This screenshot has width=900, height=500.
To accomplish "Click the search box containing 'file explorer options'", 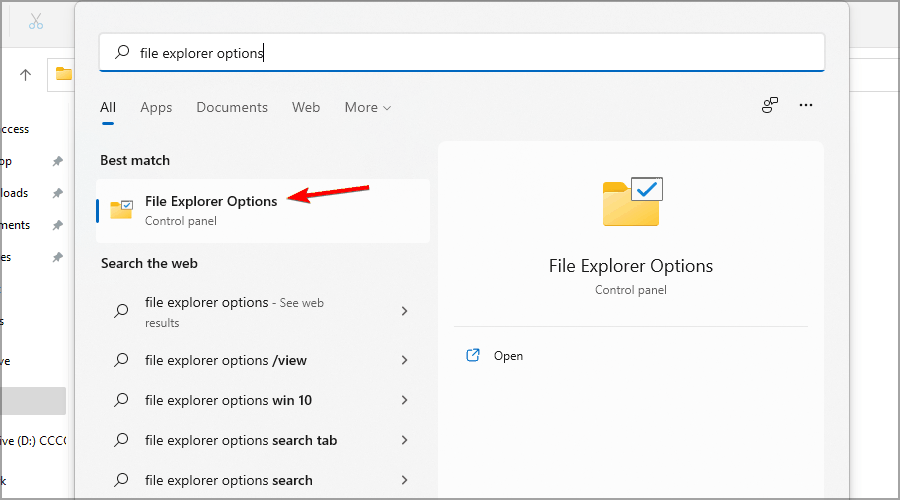I will [x=461, y=53].
